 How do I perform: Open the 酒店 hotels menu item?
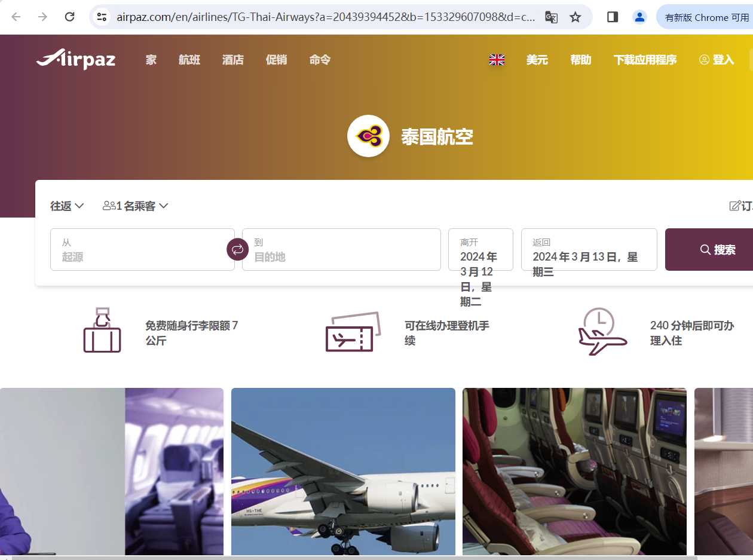point(233,60)
